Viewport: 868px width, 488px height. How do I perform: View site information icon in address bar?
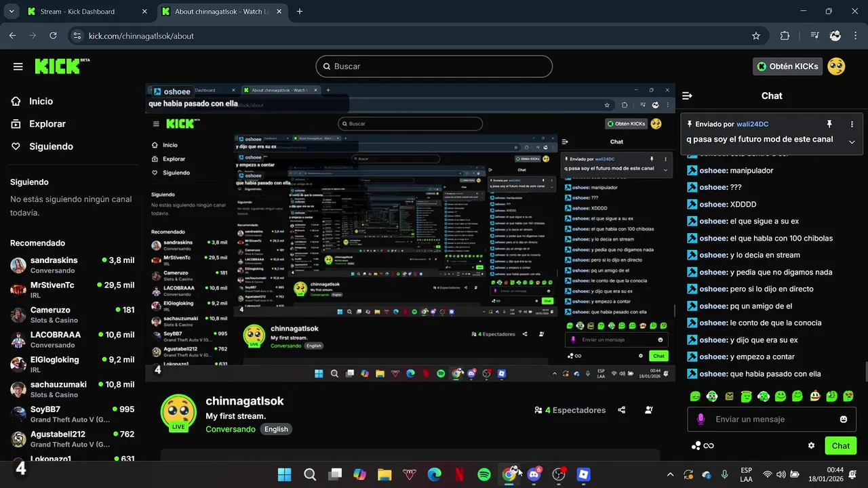pos(77,35)
